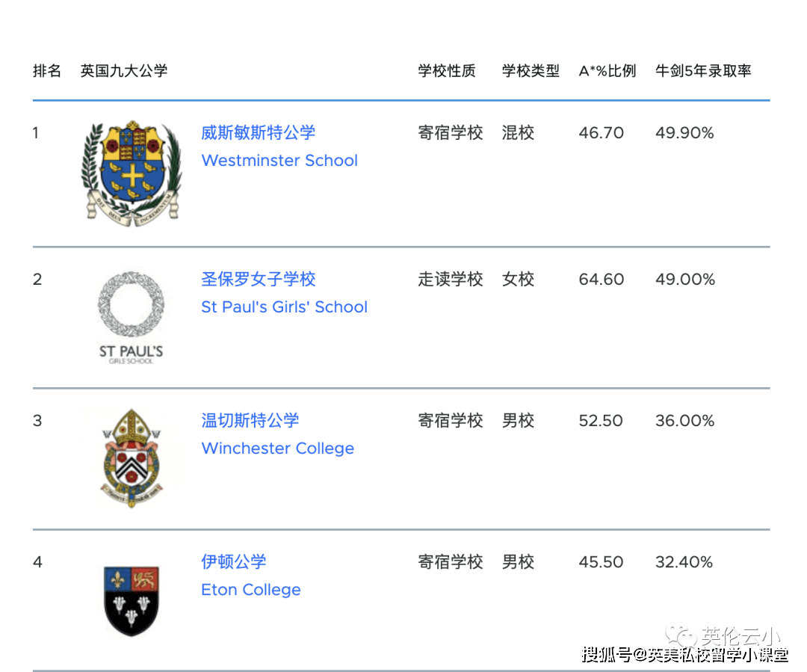Click the 排名 column header

(x=47, y=70)
